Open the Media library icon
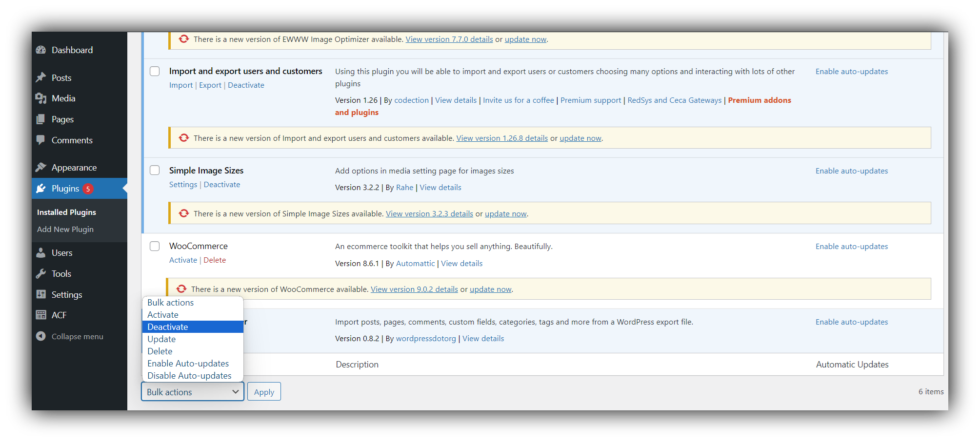Screen dimensions: 980x442 click(x=41, y=98)
